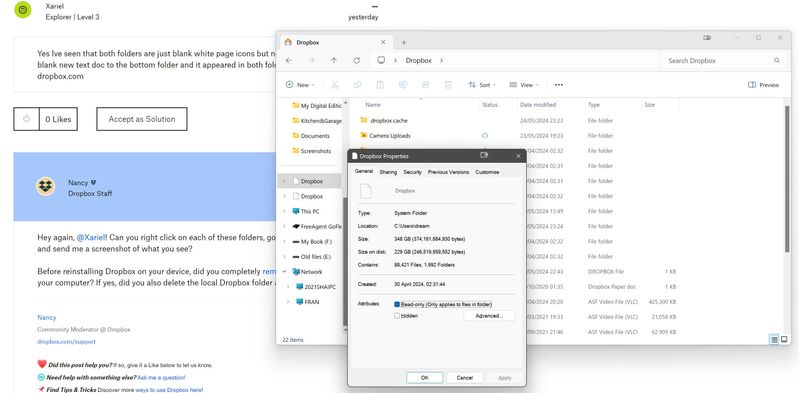
Task: Click the Dropbox name field in Properties
Action: 454,191
